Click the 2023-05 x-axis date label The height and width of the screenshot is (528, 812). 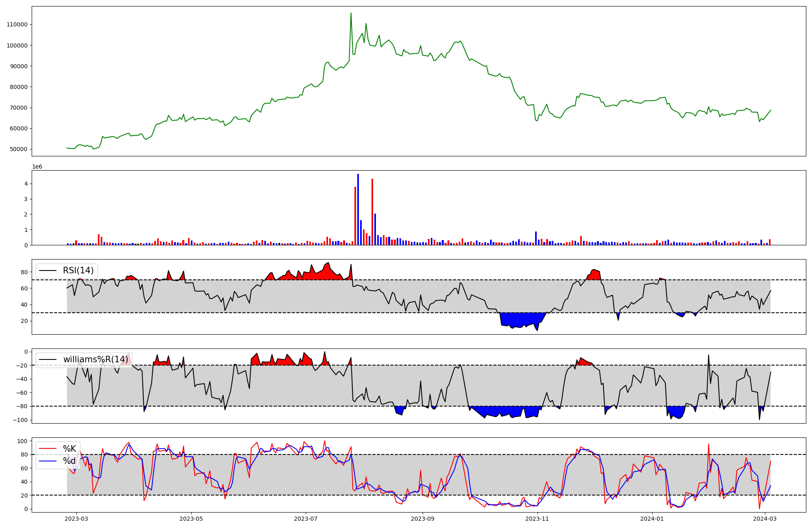click(x=191, y=519)
